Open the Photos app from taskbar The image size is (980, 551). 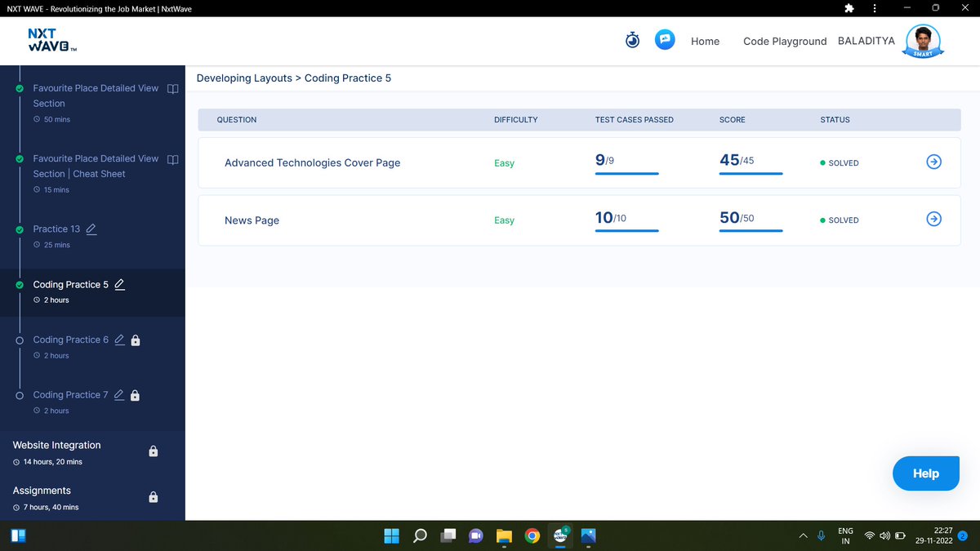(588, 535)
